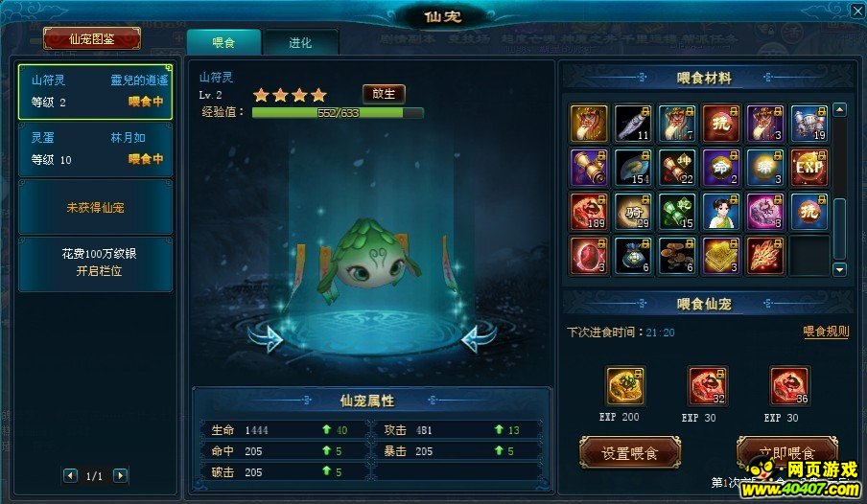This screenshot has width=867, height=504.
Task: Click the 经验值 progress bar
Action: pyautogui.click(x=338, y=113)
